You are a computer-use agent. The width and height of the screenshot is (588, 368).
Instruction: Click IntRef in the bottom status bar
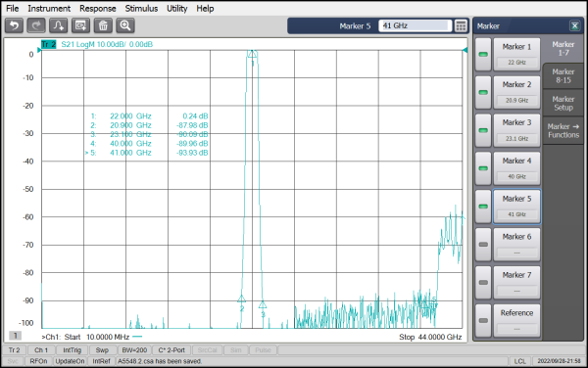101,361
